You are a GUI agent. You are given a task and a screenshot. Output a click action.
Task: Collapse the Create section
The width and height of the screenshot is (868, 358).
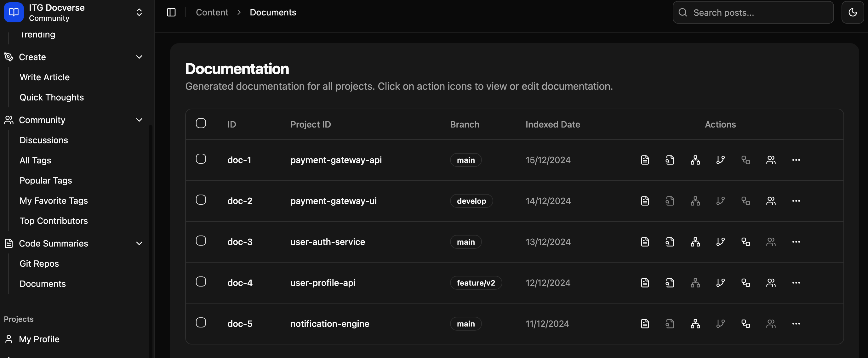click(x=139, y=57)
